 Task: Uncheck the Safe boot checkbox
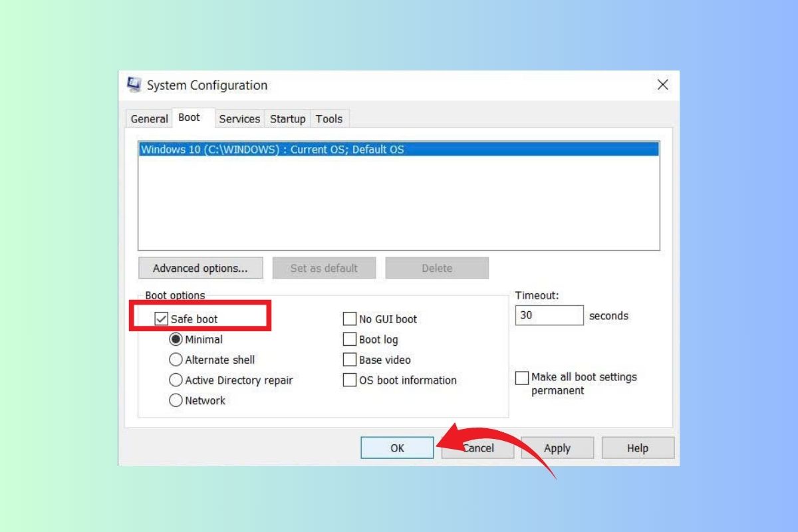161,319
